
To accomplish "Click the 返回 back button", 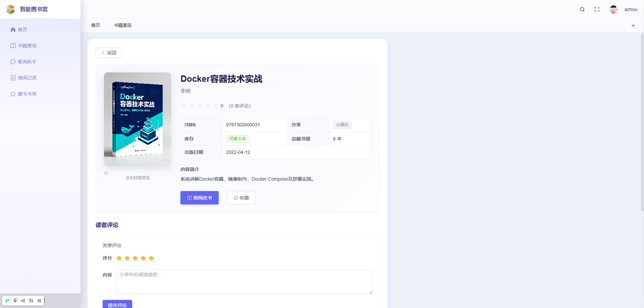I will coord(109,53).
